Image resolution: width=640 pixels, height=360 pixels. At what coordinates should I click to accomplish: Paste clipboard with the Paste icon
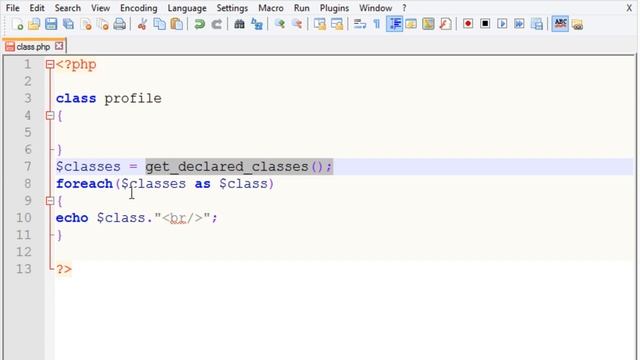(176, 24)
